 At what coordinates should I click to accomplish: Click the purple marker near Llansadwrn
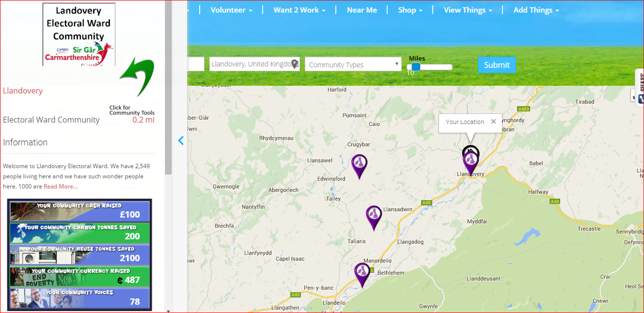(x=374, y=218)
